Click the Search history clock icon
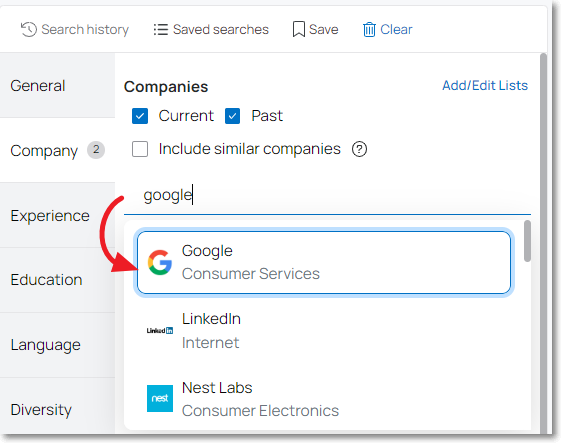 [x=29, y=29]
